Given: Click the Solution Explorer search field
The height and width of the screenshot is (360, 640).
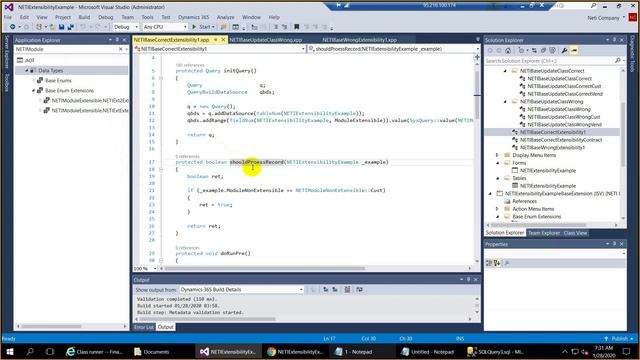Looking at the screenshot, I should tap(549, 60).
